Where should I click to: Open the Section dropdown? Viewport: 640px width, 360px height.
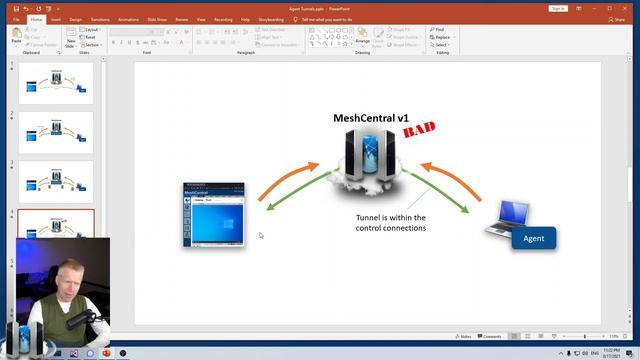[91, 44]
